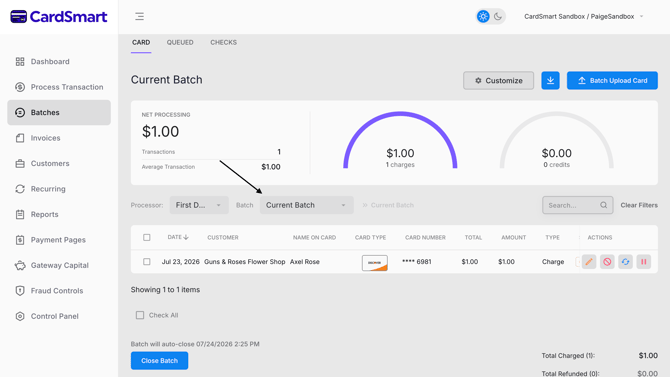Collapse the sidebar with the hamburger icon

coord(139,17)
